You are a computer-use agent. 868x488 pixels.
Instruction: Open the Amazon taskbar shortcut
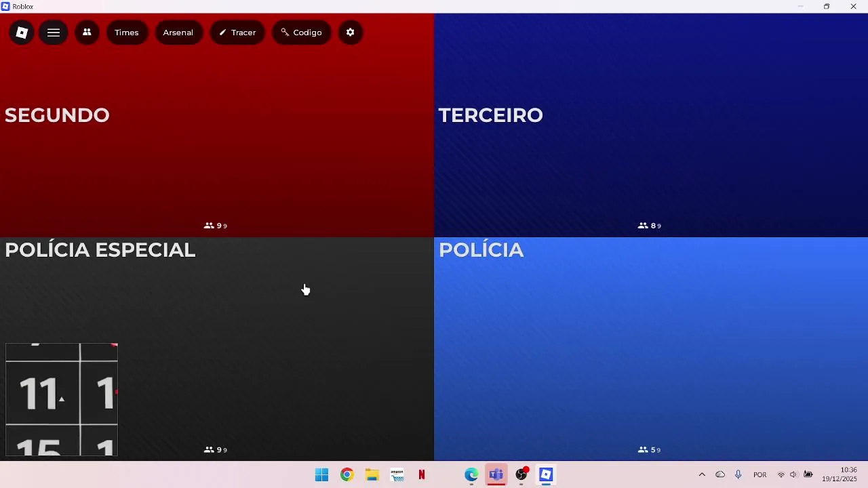(397, 475)
